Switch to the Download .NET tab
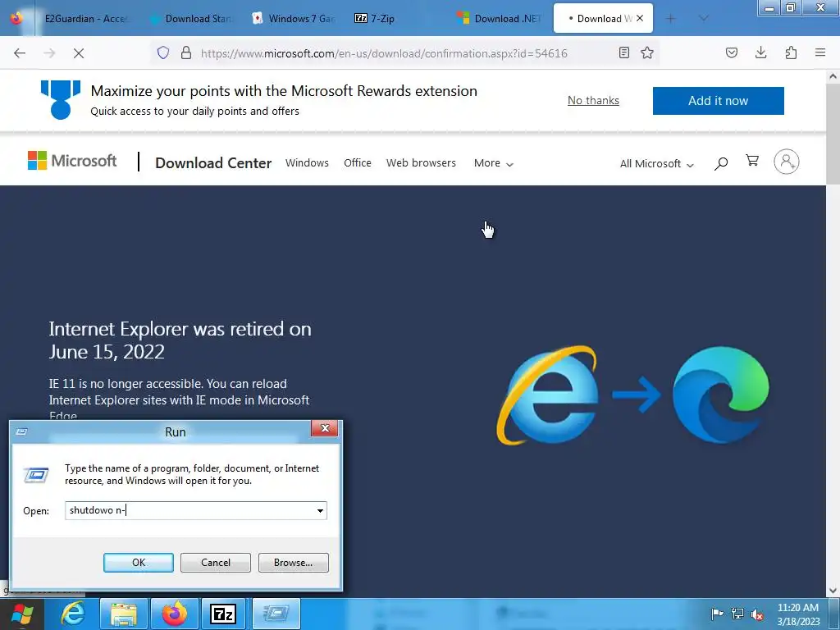840x630 pixels. pyautogui.click(x=501, y=19)
